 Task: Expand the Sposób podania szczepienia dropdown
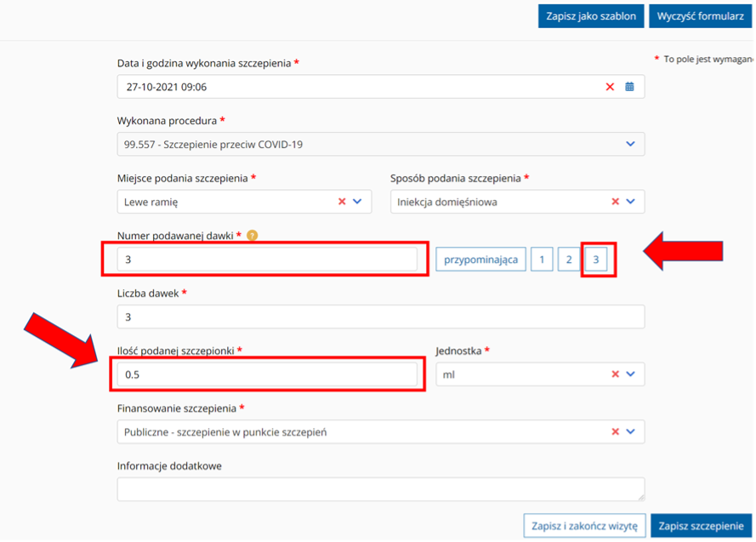coord(630,202)
